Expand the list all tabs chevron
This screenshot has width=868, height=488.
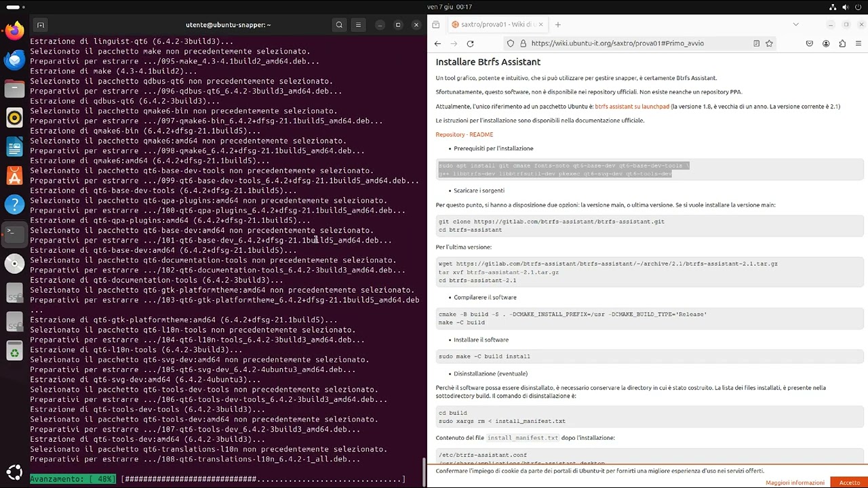click(795, 24)
